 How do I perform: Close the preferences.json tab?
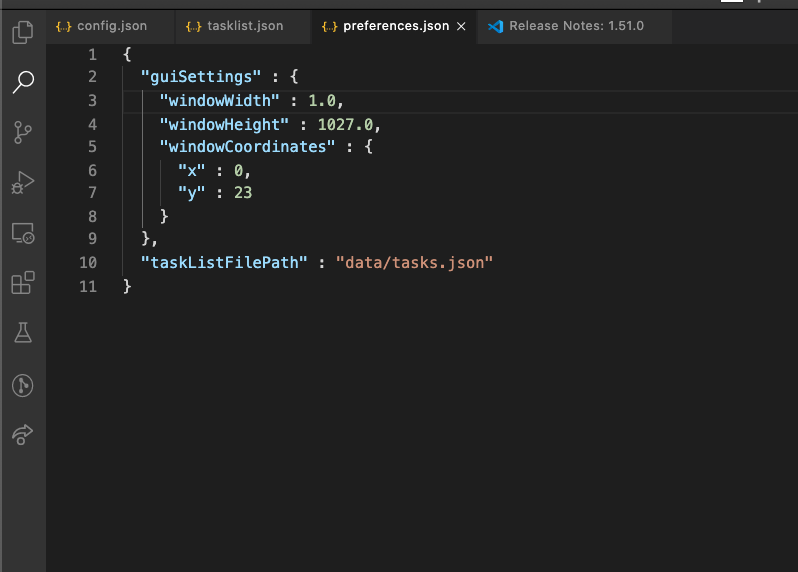click(461, 26)
